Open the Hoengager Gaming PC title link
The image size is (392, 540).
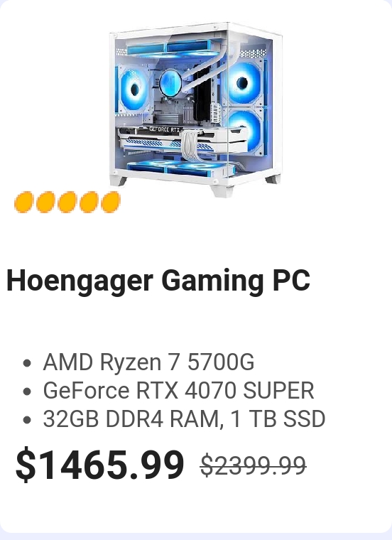click(158, 281)
